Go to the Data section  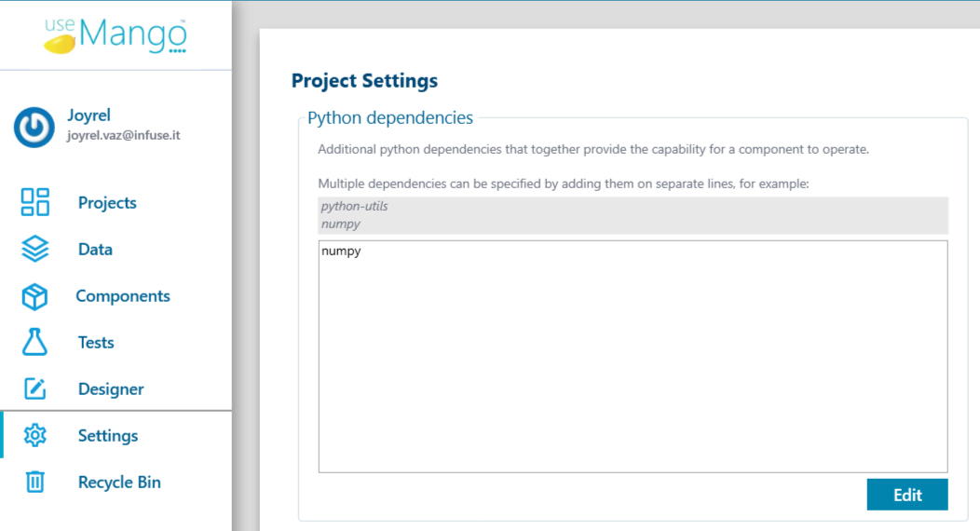click(95, 250)
